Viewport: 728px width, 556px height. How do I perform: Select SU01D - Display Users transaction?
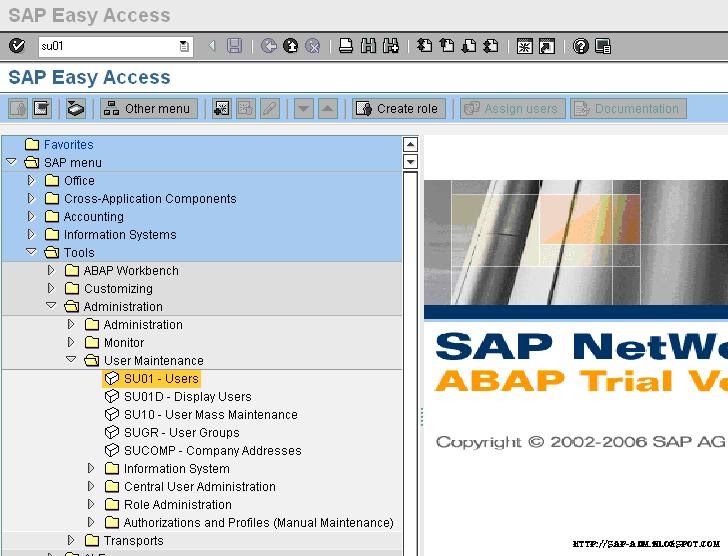188,397
